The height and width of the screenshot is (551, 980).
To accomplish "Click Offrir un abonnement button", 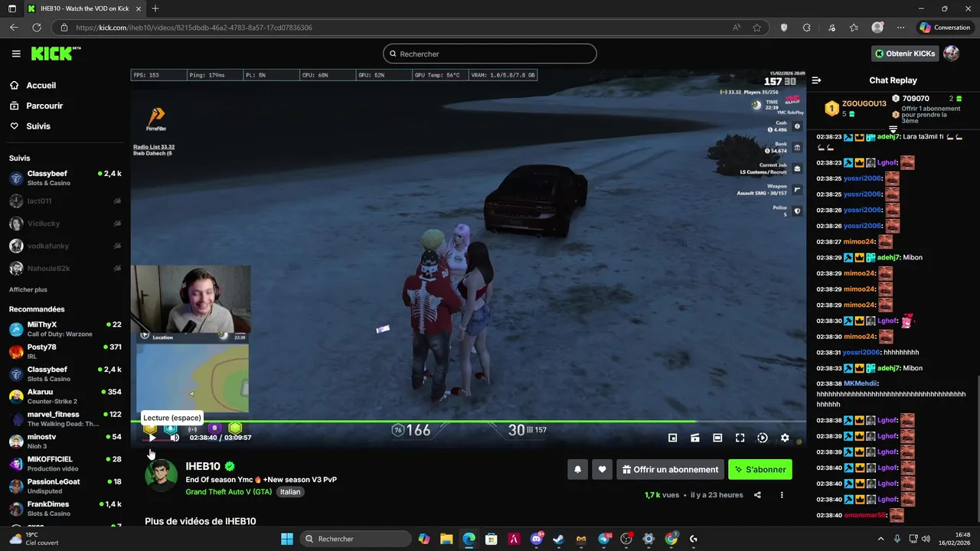I will tap(670, 470).
